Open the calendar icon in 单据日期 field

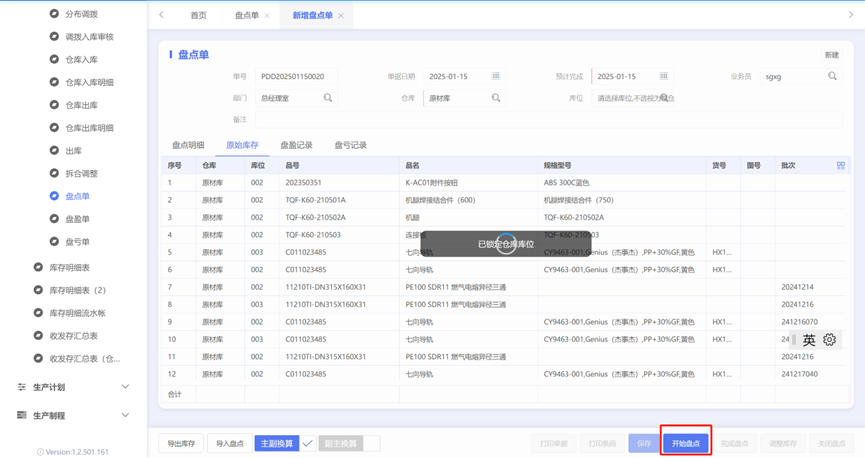pos(495,76)
